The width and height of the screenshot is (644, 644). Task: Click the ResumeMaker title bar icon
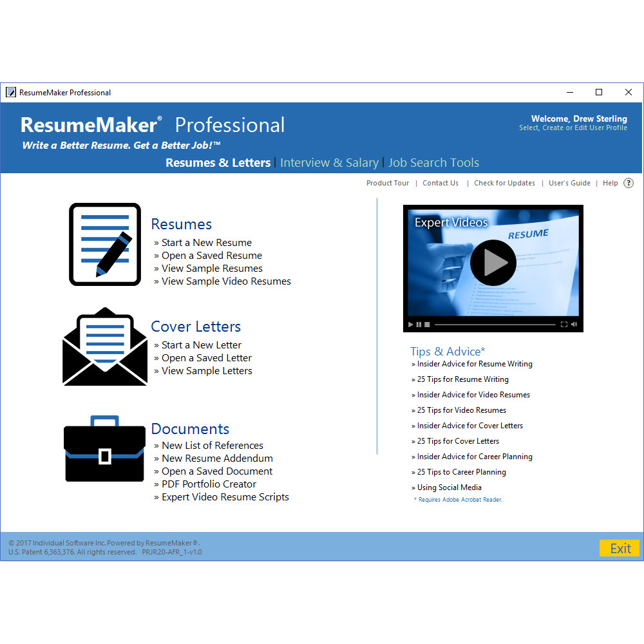click(10, 92)
